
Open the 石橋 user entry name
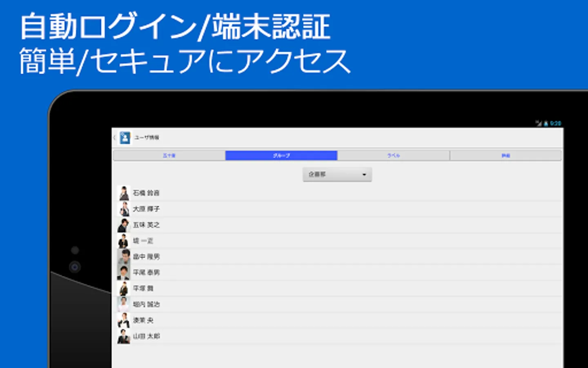tap(146, 193)
